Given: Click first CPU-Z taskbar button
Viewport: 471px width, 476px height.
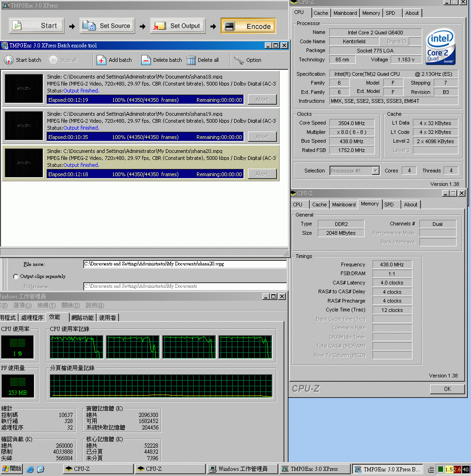Looking at the screenshot, I should [98, 469].
